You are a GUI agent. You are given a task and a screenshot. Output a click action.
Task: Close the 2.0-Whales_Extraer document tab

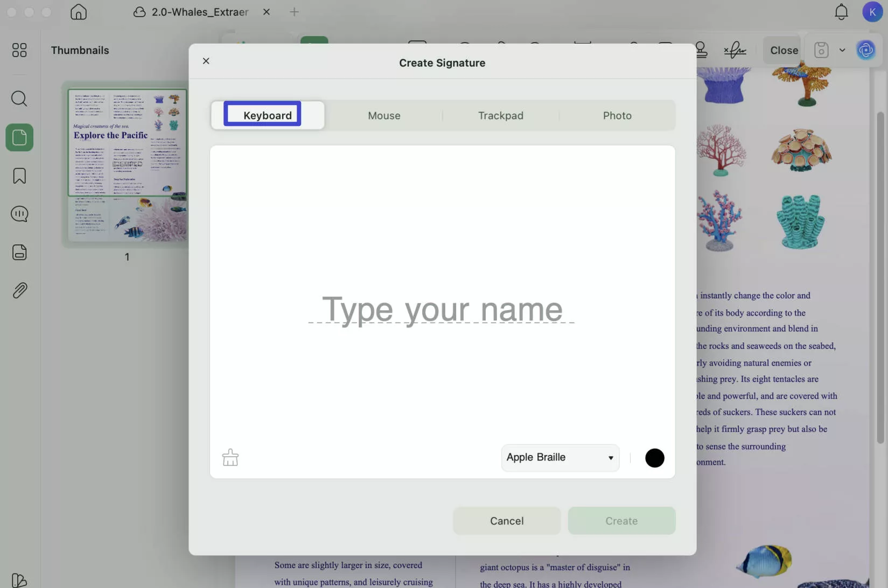click(267, 12)
